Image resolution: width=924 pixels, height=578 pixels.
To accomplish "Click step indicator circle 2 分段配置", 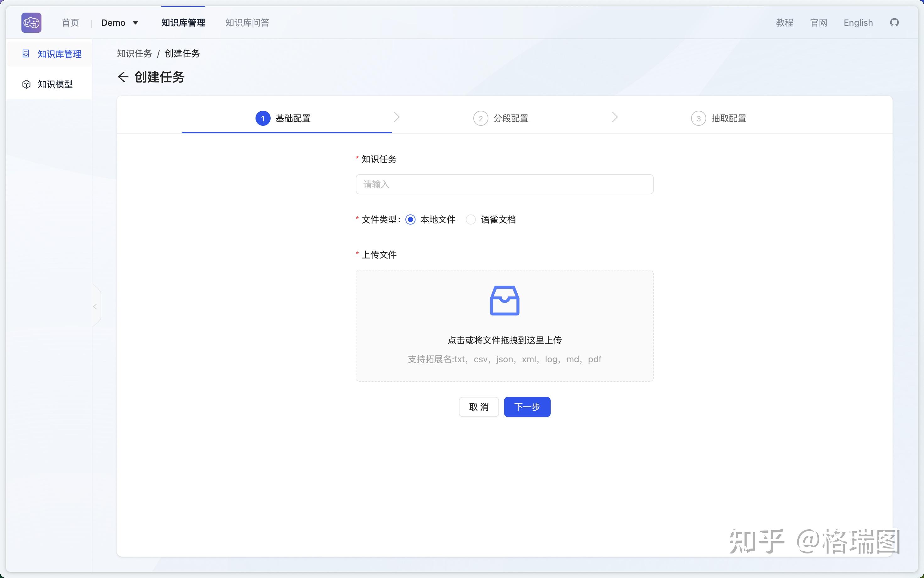I will pos(481,118).
